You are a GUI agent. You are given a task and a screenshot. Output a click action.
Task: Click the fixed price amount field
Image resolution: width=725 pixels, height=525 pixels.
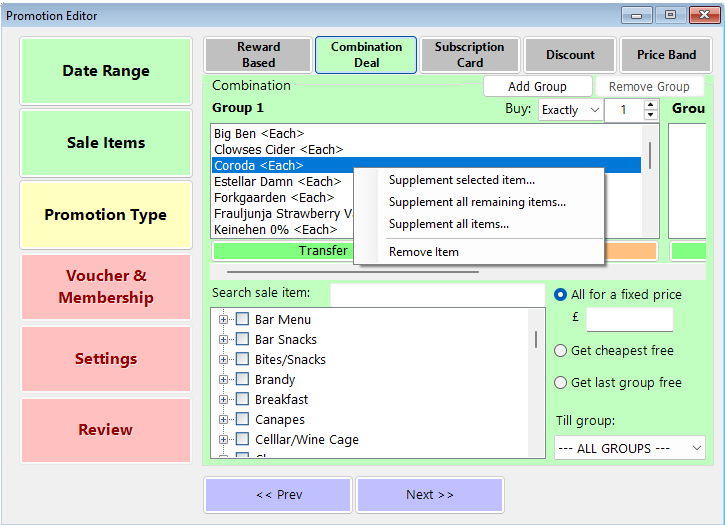coord(629,319)
